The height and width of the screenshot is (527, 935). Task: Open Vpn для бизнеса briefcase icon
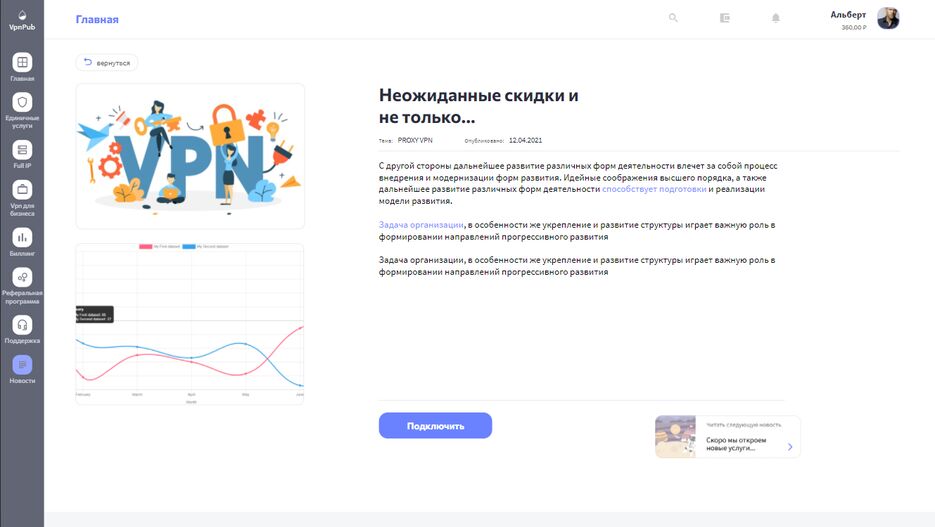(22, 190)
